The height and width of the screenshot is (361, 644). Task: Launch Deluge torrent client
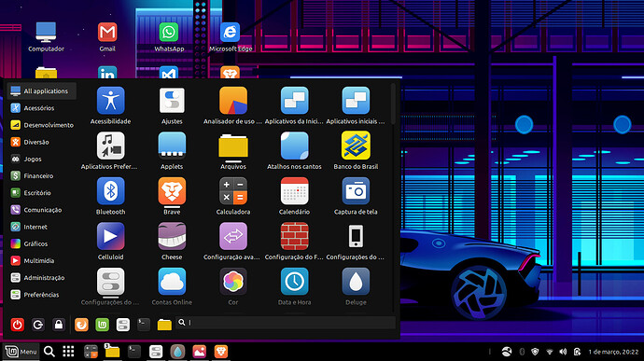click(356, 286)
